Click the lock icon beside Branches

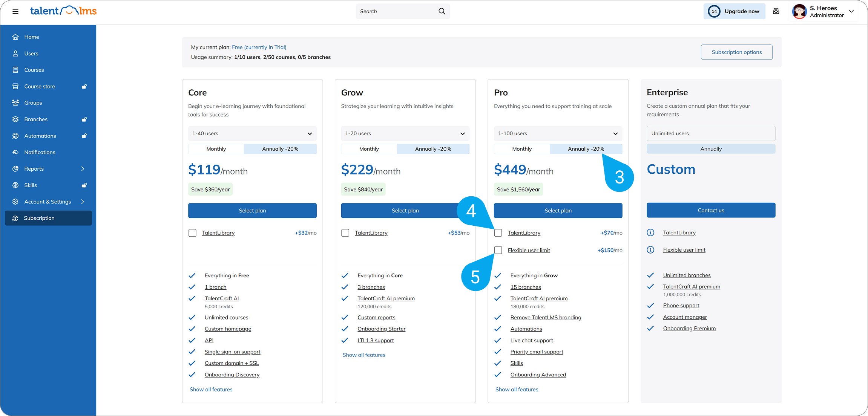[84, 119]
